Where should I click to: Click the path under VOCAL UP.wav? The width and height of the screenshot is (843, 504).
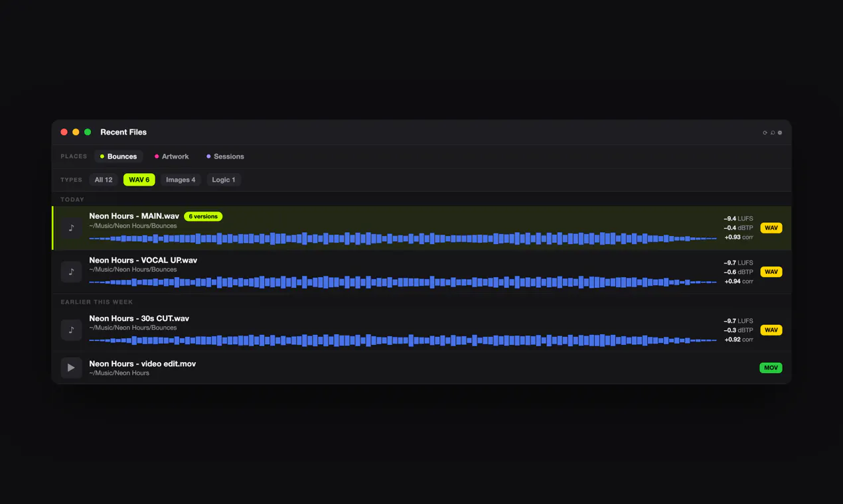point(133,269)
